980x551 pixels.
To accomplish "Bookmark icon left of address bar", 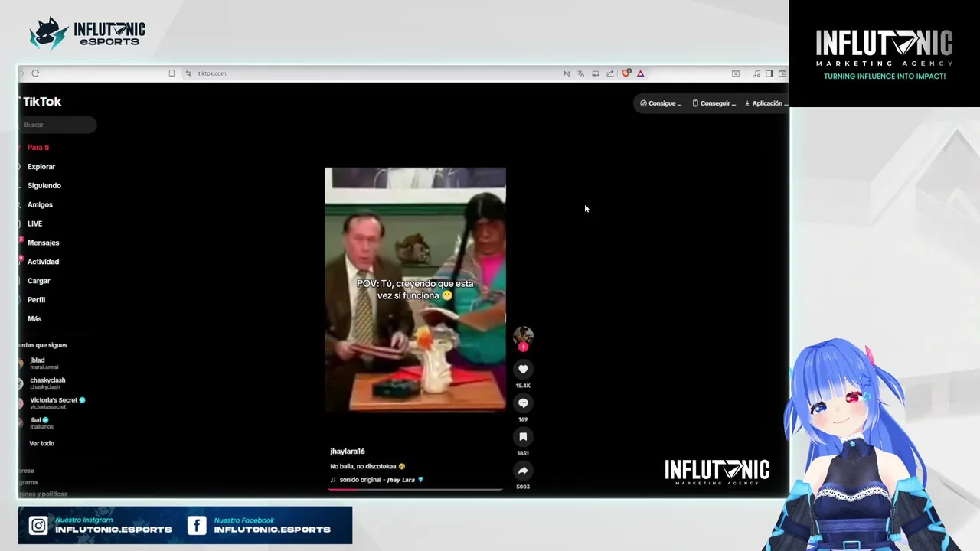I will pyautogui.click(x=171, y=73).
